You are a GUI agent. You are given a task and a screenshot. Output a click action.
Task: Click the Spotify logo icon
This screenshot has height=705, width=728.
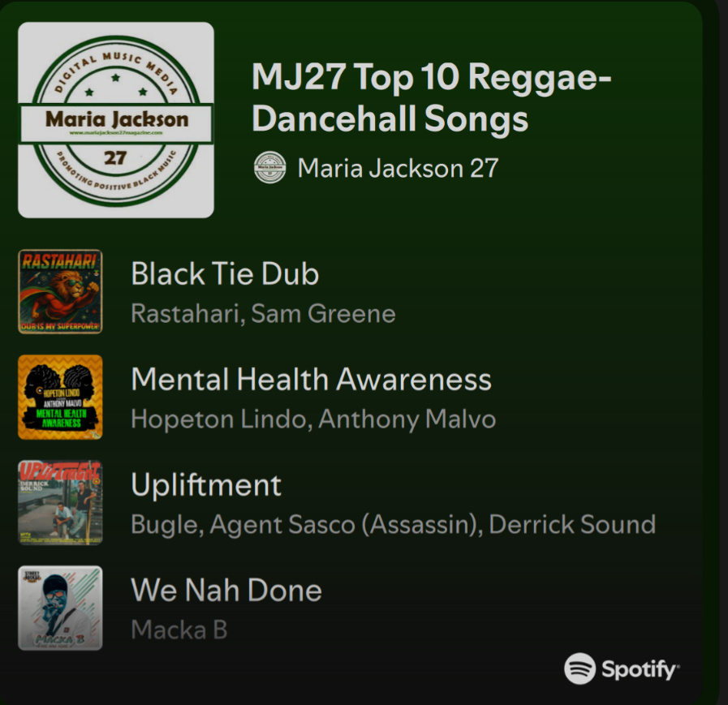[x=579, y=668]
